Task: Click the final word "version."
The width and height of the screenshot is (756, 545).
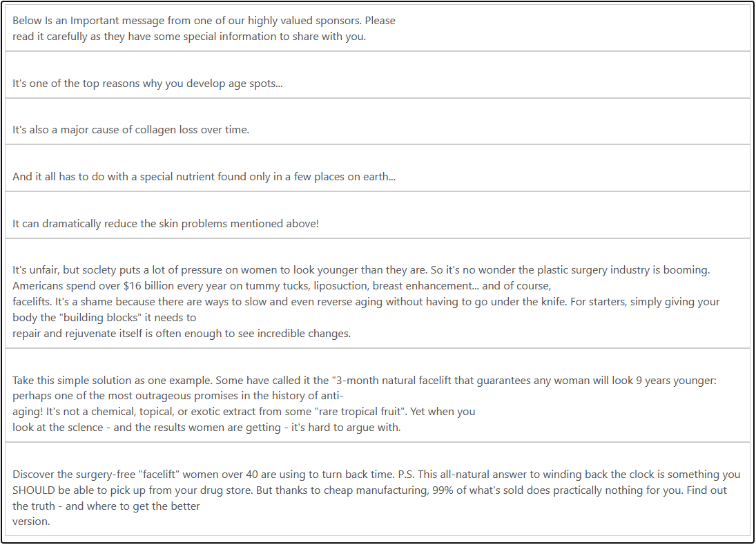Action: pyautogui.click(x=31, y=522)
